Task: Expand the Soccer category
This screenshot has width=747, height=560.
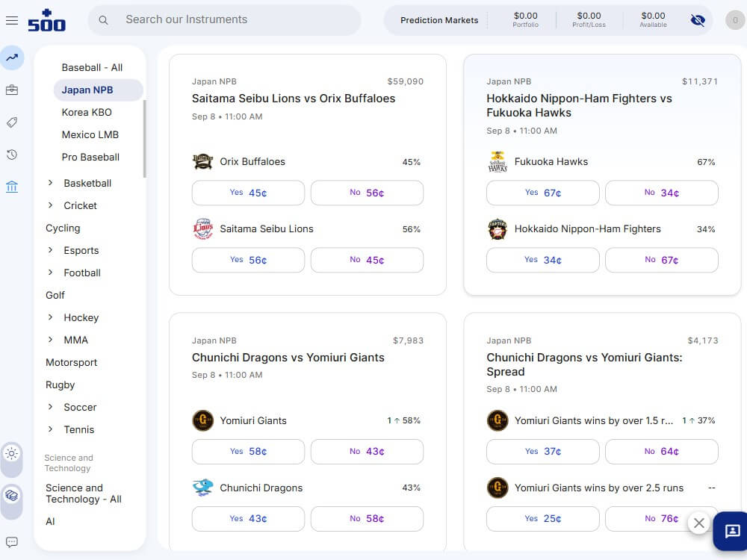Action: [x=51, y=407]
